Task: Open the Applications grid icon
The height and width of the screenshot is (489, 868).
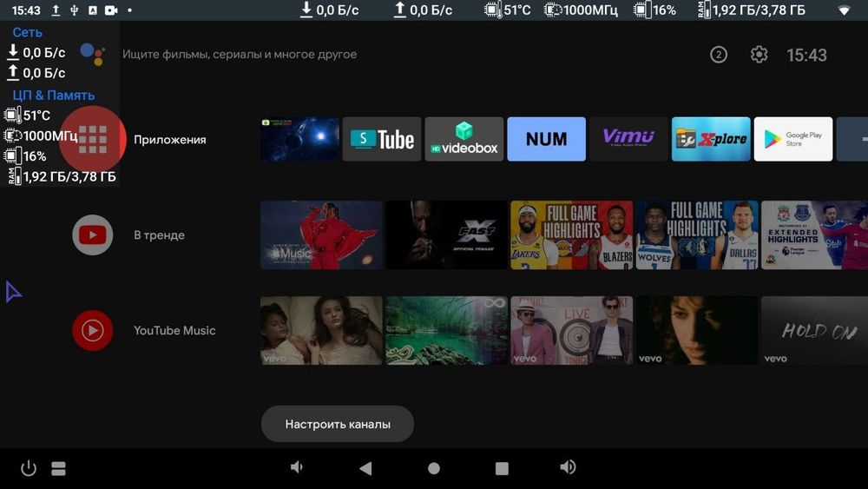Action: pos(93,140)
